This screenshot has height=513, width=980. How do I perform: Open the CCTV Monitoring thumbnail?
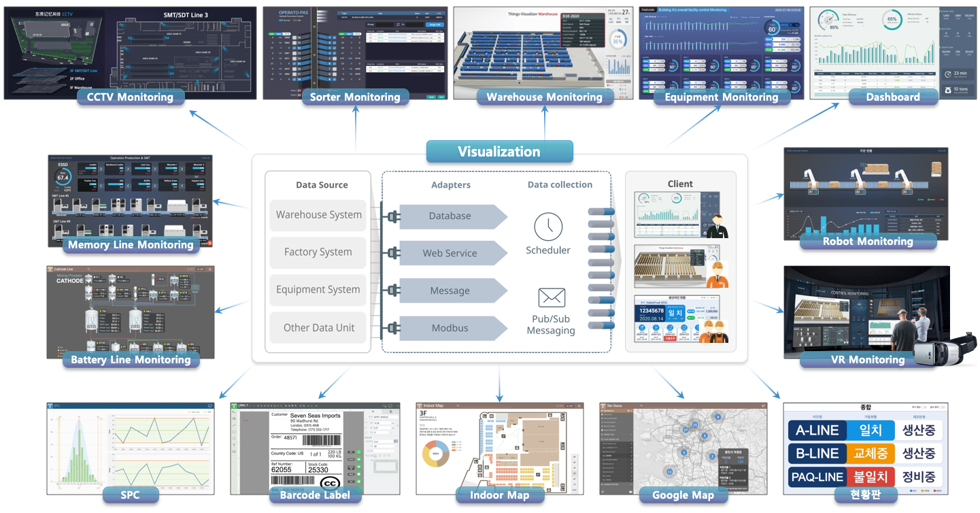point(130,53)
